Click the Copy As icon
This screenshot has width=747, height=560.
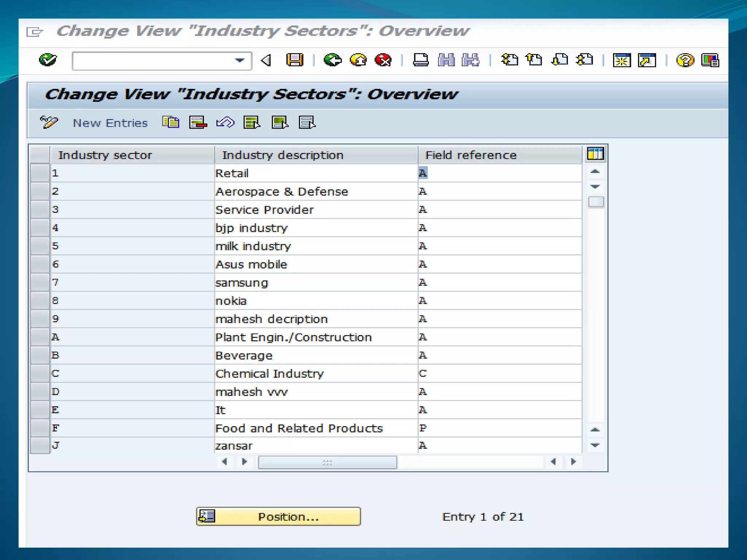click(171, 122)
